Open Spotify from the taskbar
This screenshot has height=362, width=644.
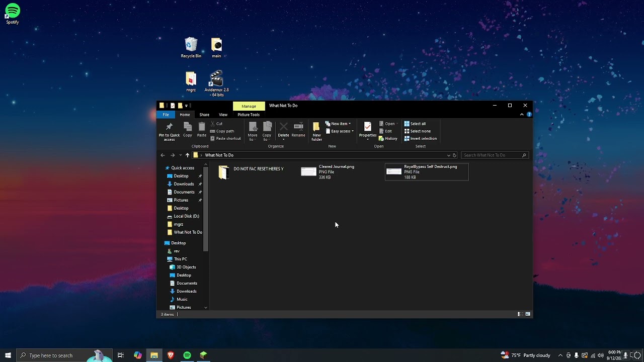(x=187, y=355)
